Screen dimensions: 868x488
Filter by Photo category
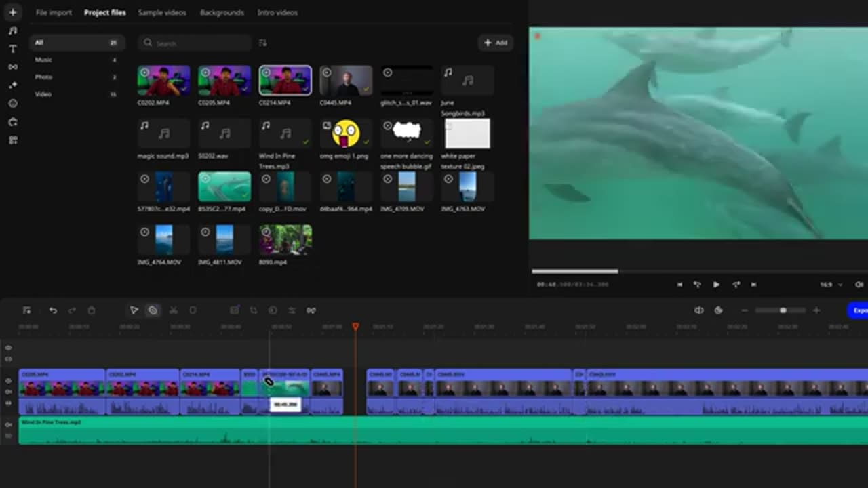(77, 77)
